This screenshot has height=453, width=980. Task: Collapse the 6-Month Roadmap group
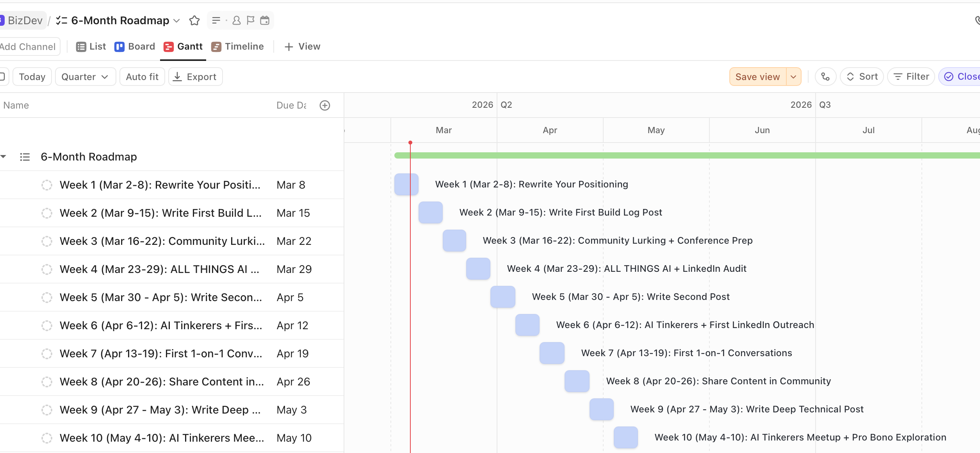coord(4,157)
